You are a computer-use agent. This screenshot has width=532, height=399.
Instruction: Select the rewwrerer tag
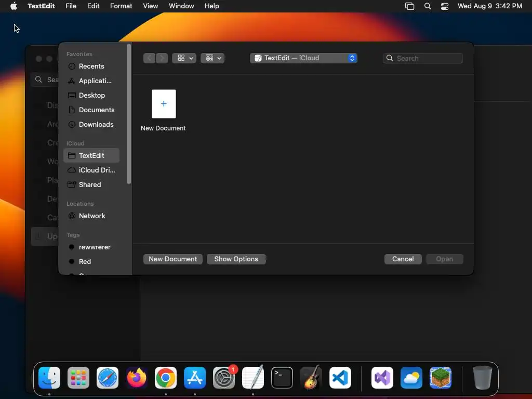[x=91, y=247]
